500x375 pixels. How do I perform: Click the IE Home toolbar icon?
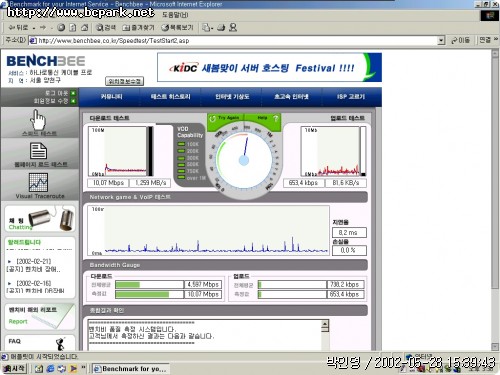85,28
